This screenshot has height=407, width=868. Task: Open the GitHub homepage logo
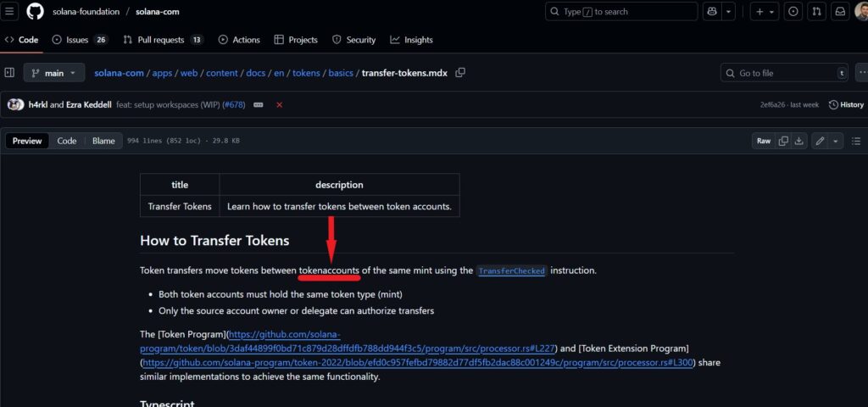point(35,12)
